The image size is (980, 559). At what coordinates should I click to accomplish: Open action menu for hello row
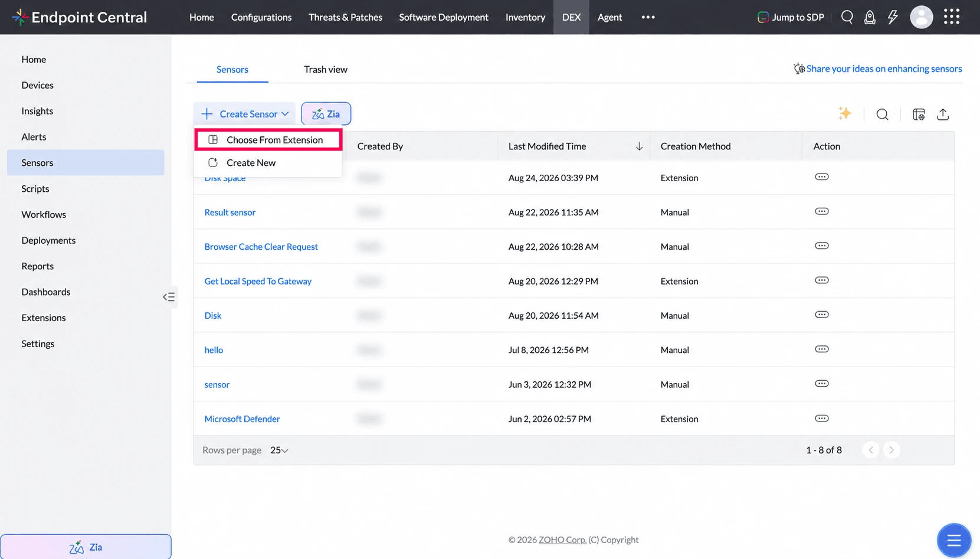point(821,349)
